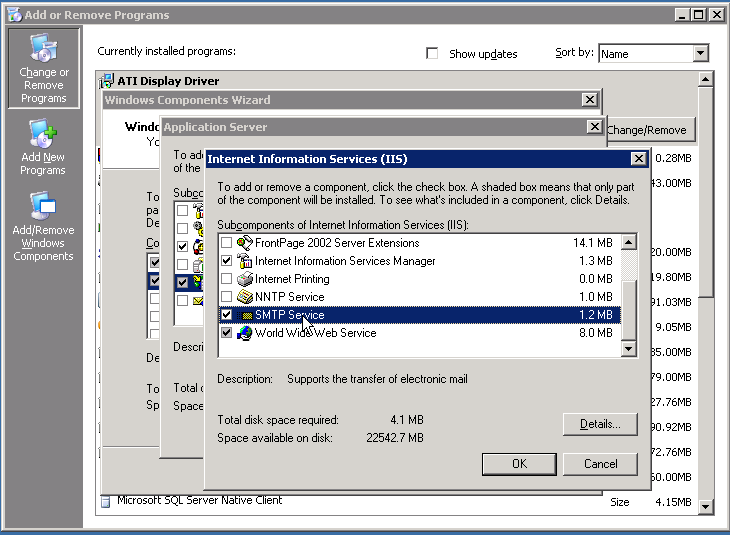Select the Internet Printing row text
This screenshot has height=535, width=730.
[292, 279]
